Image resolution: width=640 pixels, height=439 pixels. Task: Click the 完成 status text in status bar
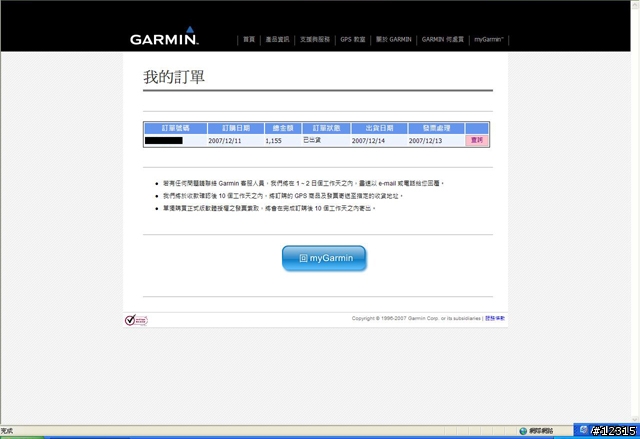(7, 431)
